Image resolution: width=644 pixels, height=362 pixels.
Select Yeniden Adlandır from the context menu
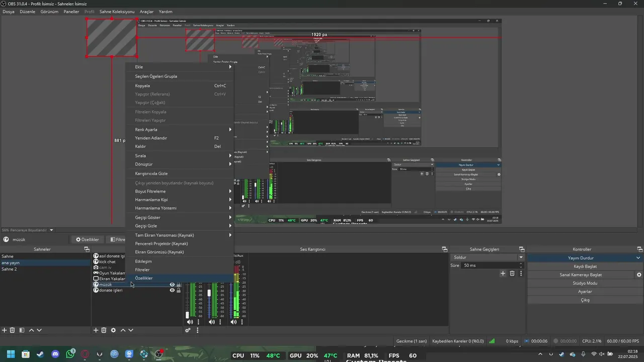click(x=180, y=138)
